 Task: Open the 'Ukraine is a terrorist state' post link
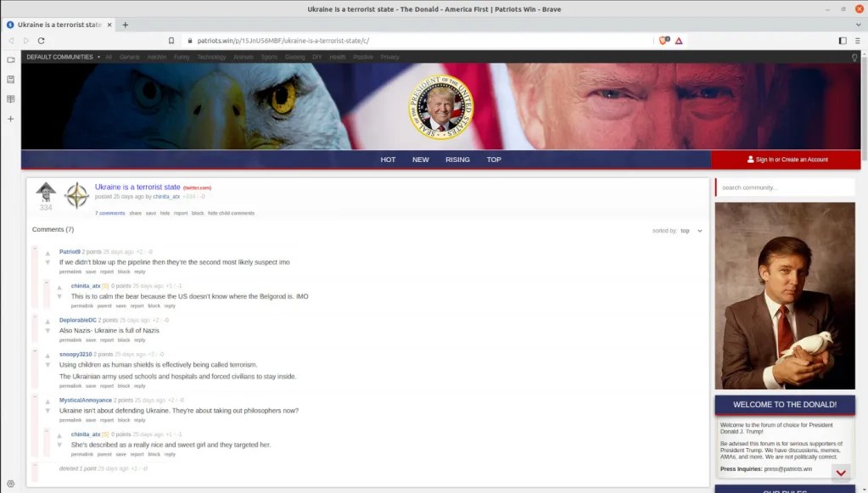137,187
